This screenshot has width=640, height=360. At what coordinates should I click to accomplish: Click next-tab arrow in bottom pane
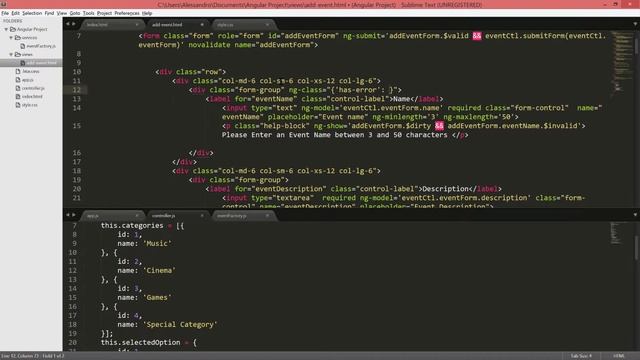(x=74, y=215)
